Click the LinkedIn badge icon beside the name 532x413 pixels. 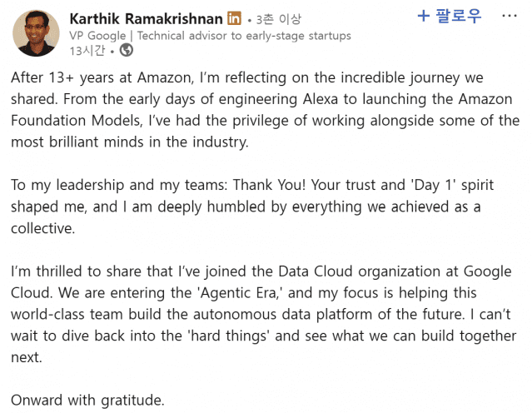(x=235, y=18)
